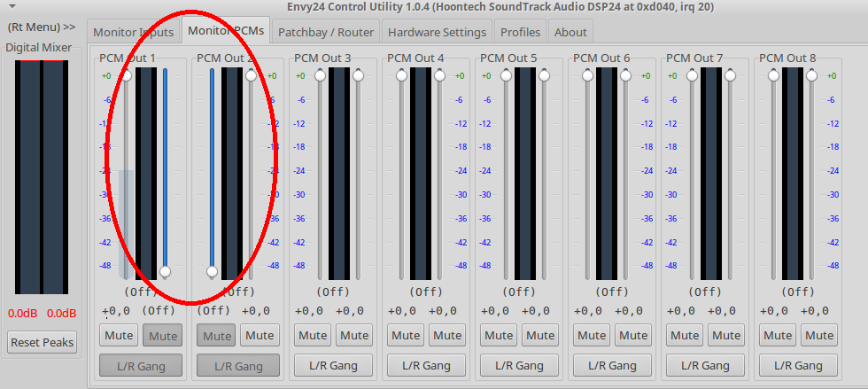This screenshot has width=868, height=389.
Task: Click PCM Out 7 right volume slider handle
Action: tap(730, 75)
